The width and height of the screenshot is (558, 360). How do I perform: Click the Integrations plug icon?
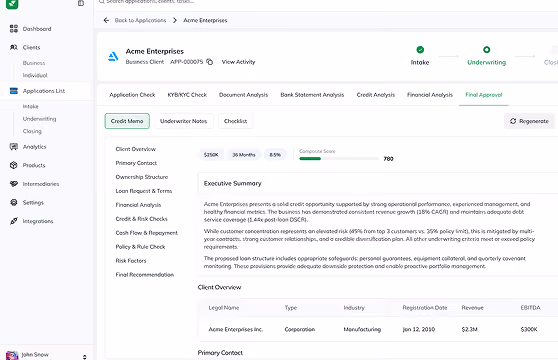coord(14,221)
